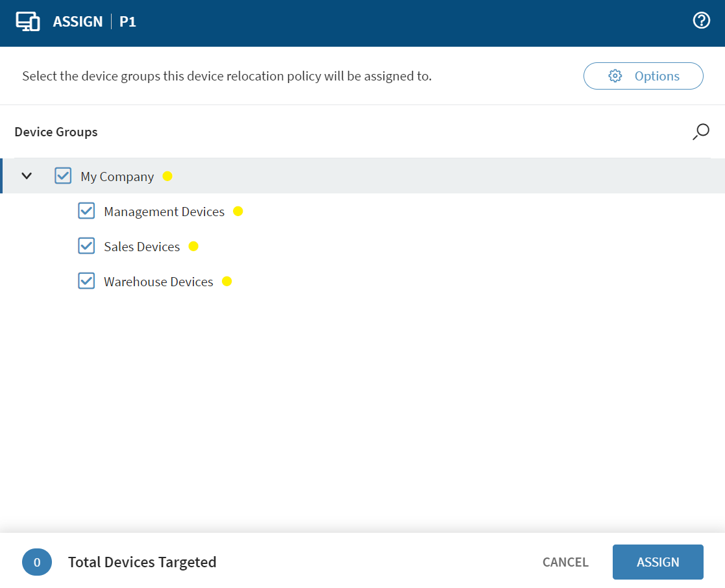
Task: Click the total devices count badge
Action: [37, 562]
